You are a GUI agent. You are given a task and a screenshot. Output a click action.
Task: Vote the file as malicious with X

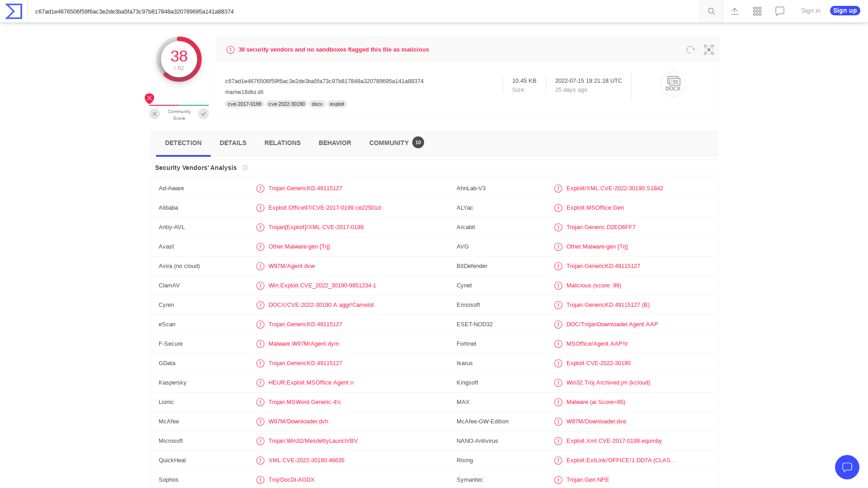click(x=155, y=114)
